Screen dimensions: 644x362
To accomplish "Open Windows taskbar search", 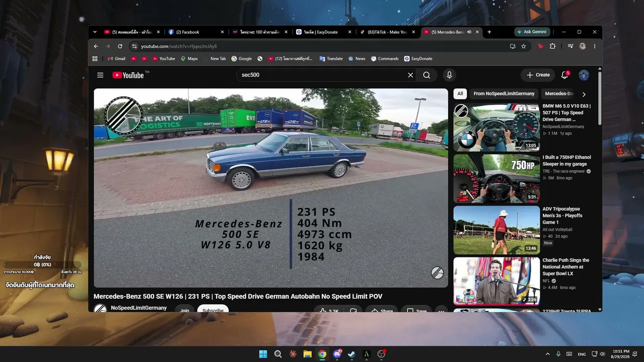I will 278,354.
